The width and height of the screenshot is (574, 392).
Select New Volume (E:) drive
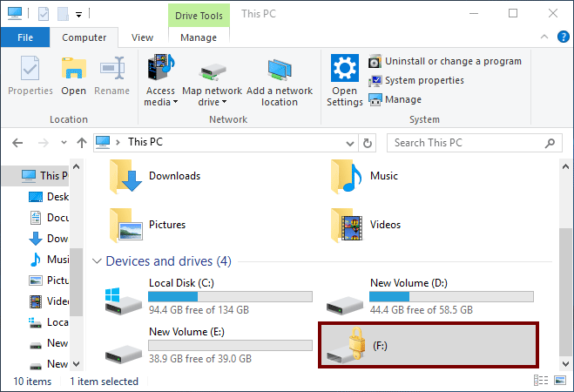[209, 345]
